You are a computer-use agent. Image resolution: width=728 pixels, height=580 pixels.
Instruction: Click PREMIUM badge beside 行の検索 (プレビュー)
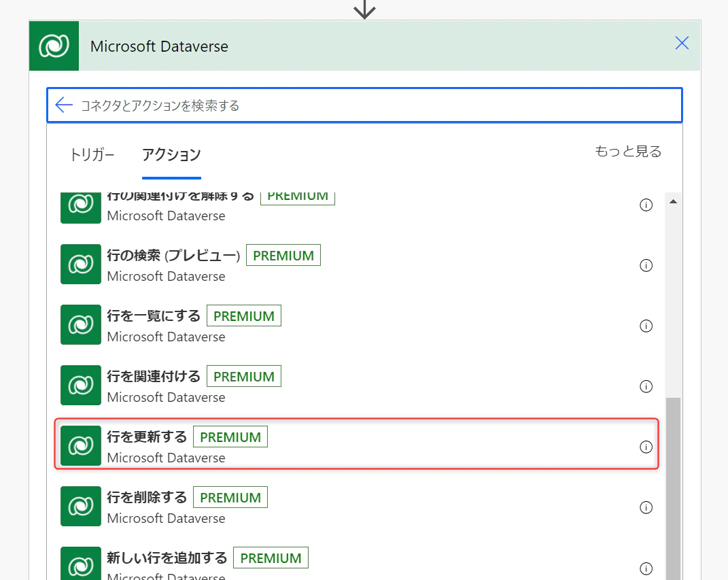coord(283,256)
